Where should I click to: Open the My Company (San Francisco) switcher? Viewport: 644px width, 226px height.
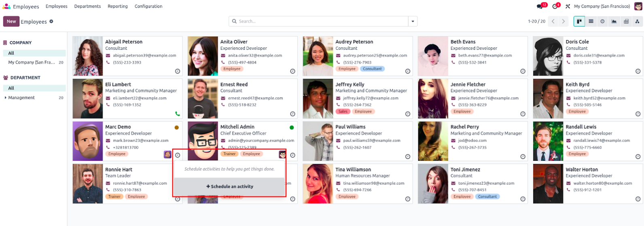pyautogui.click(x=602, y=6)
